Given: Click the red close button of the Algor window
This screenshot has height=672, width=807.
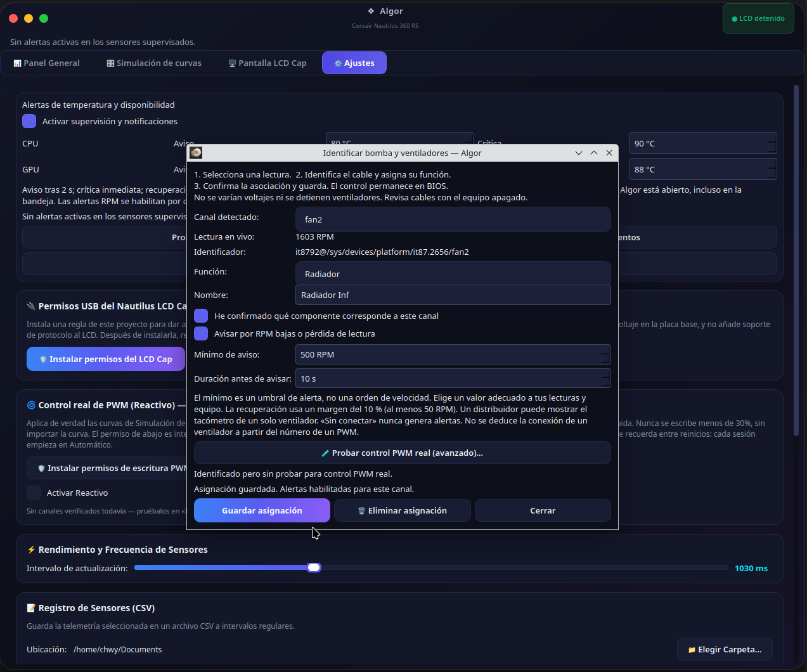Looking at the screenshot, I should coord(13,18).
